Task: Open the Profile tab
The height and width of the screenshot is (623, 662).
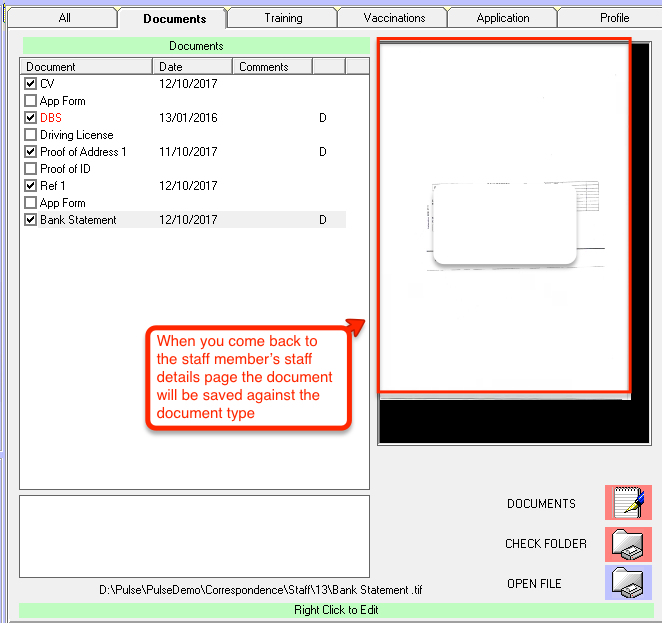Action: coord(614,18)
